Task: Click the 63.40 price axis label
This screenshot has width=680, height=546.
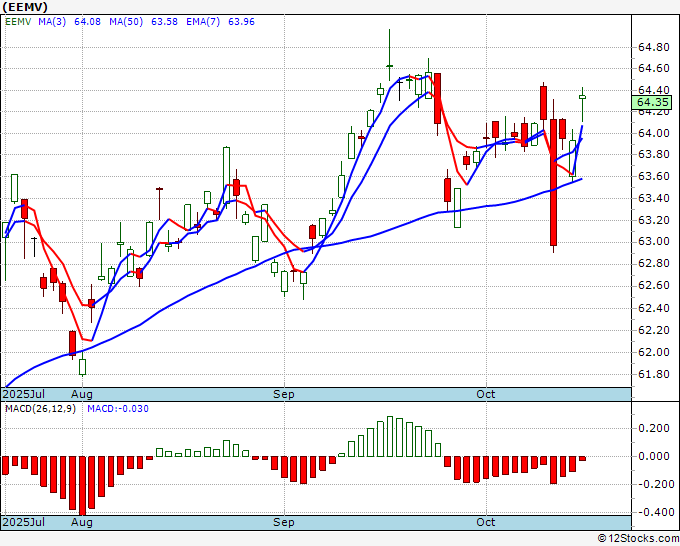Action: [654, 199]
